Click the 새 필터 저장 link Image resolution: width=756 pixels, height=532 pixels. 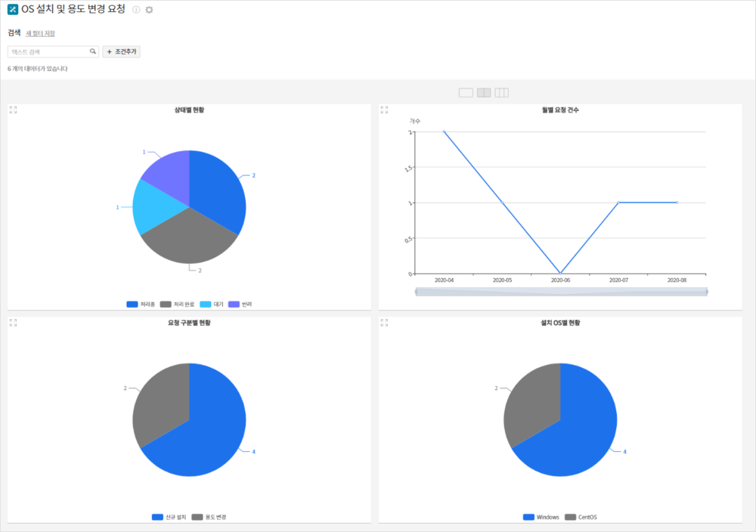click(x=40, y=33)
